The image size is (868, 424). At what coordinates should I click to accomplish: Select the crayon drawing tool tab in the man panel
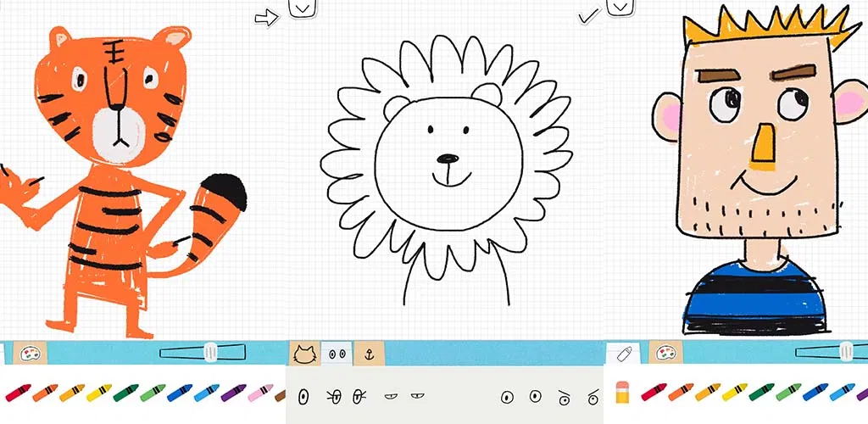(x=623, y=354)
